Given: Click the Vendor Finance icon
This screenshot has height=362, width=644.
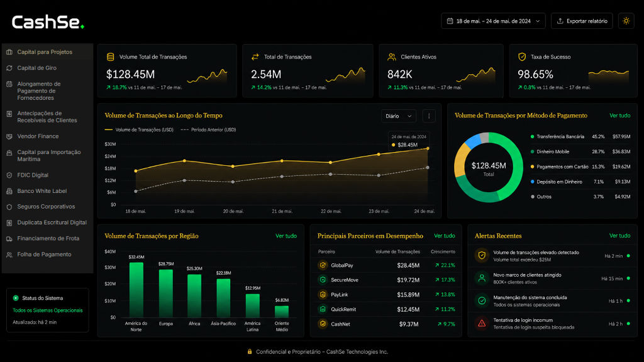Looking at the screenshot, I should 9,136.
